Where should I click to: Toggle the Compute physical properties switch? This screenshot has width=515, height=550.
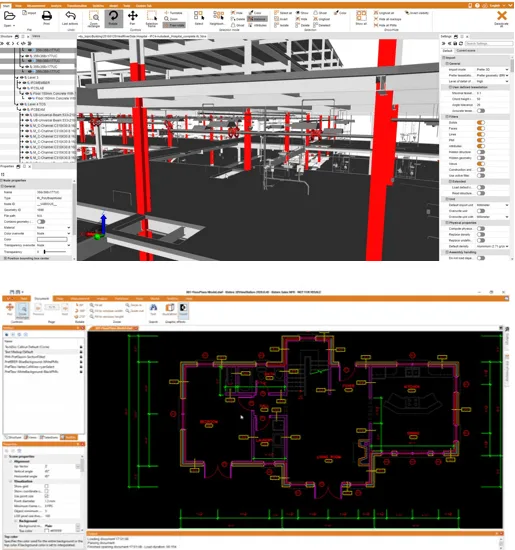coord(481,229)
